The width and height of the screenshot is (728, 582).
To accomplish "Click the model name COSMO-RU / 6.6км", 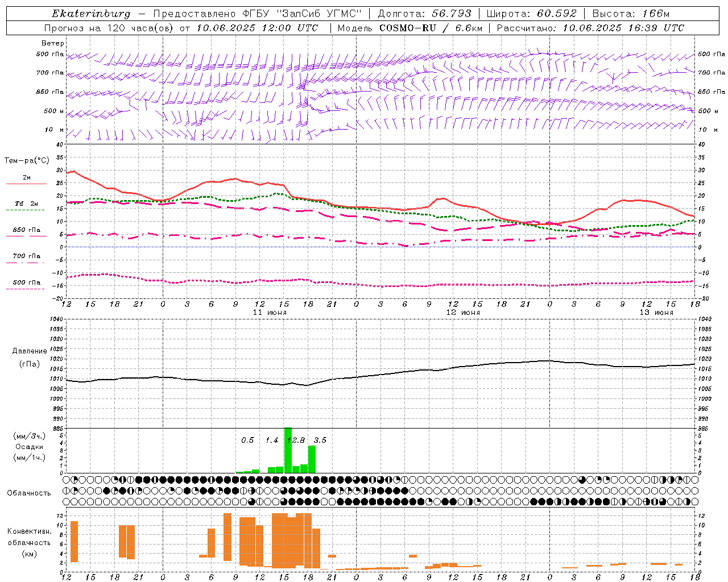I will click(431, 28).
